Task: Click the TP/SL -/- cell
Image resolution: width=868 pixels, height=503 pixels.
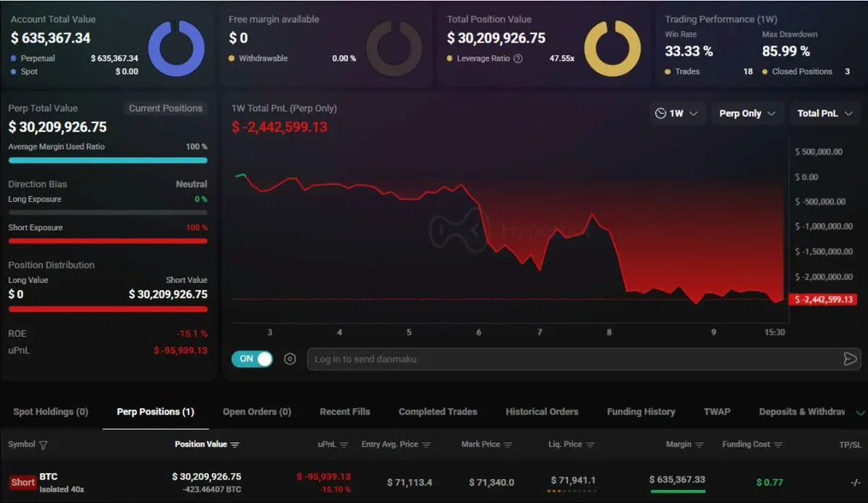Action: tap(856, 482)
